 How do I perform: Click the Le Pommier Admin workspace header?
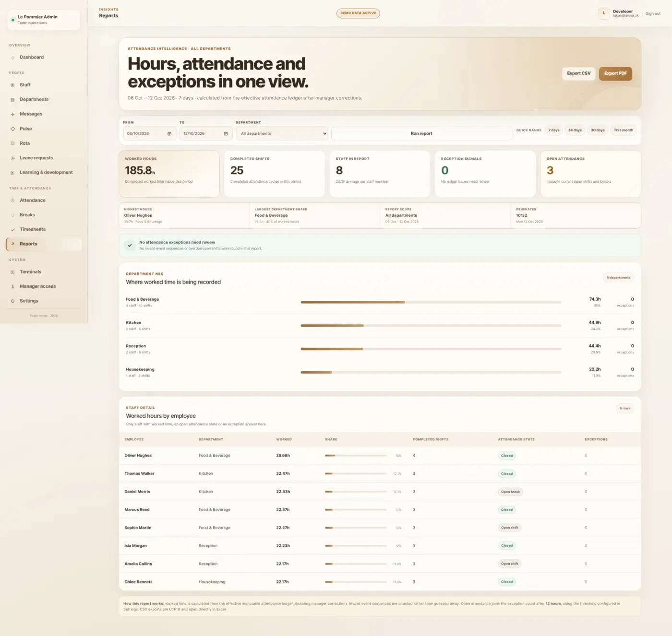click(44, 20)
